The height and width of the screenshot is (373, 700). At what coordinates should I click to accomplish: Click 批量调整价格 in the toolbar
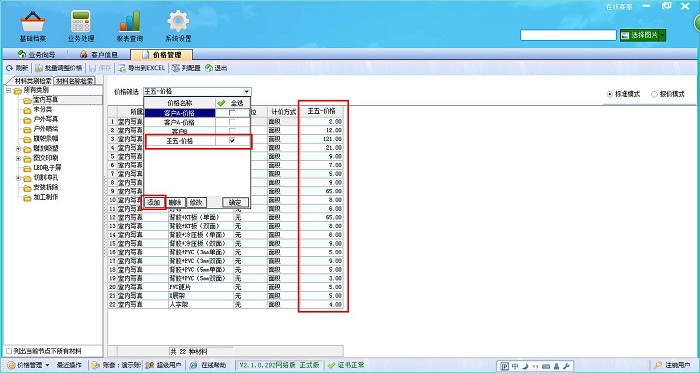click(x=58, y=68)
